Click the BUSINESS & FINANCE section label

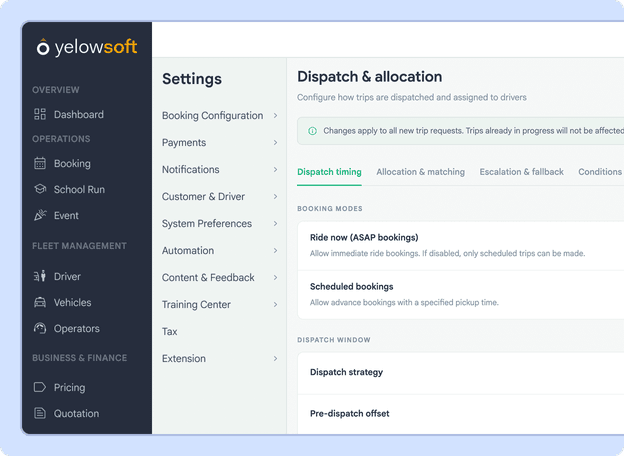point(80,358)
